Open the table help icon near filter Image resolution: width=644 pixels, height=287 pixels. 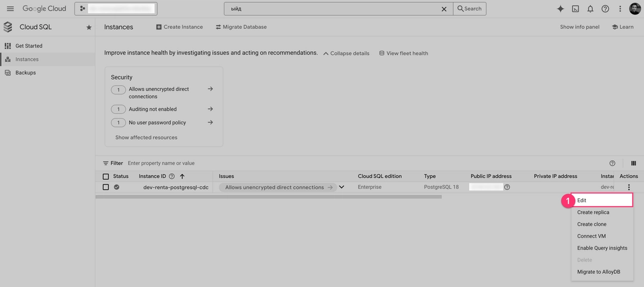coord(612,163)
